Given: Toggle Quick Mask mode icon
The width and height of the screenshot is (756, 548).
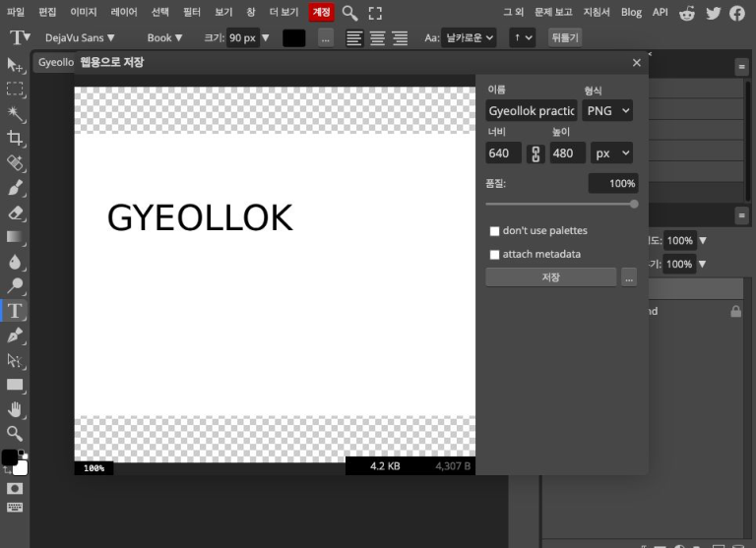Looking at the screenshot, I should coord(15,489).
